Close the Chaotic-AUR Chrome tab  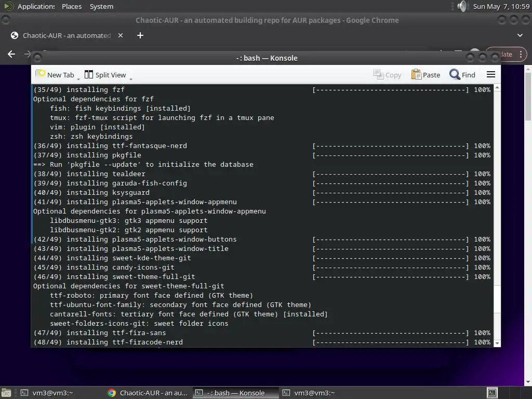[x=121, y=35]
